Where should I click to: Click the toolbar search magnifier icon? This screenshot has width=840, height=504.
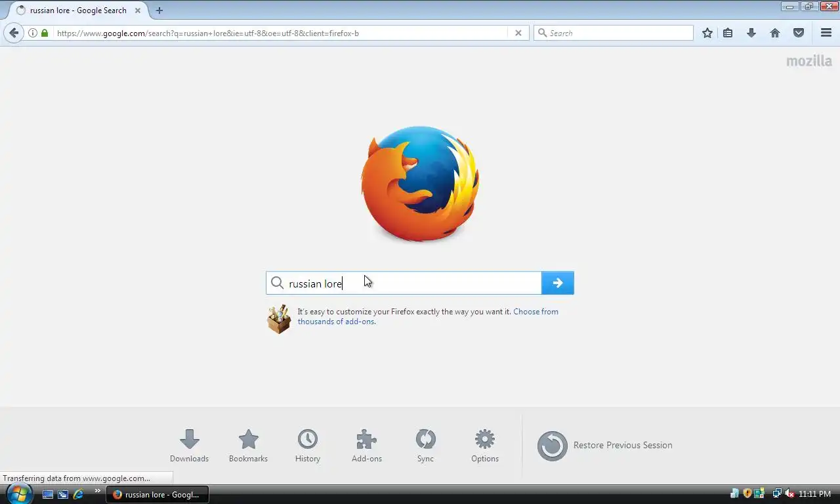pyautogui.click(x=543, y=33)
